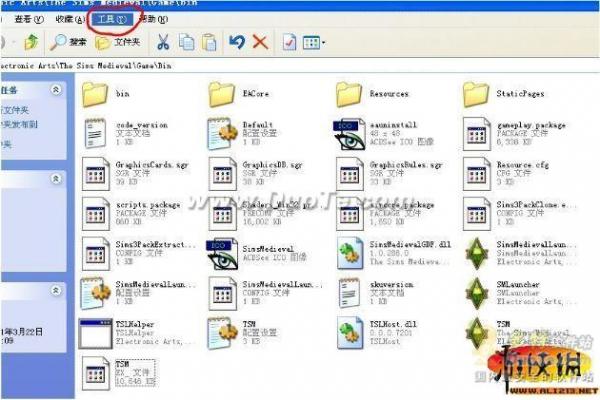Select the SMLauncher application

pyautogui.click(x=520, y=293)
